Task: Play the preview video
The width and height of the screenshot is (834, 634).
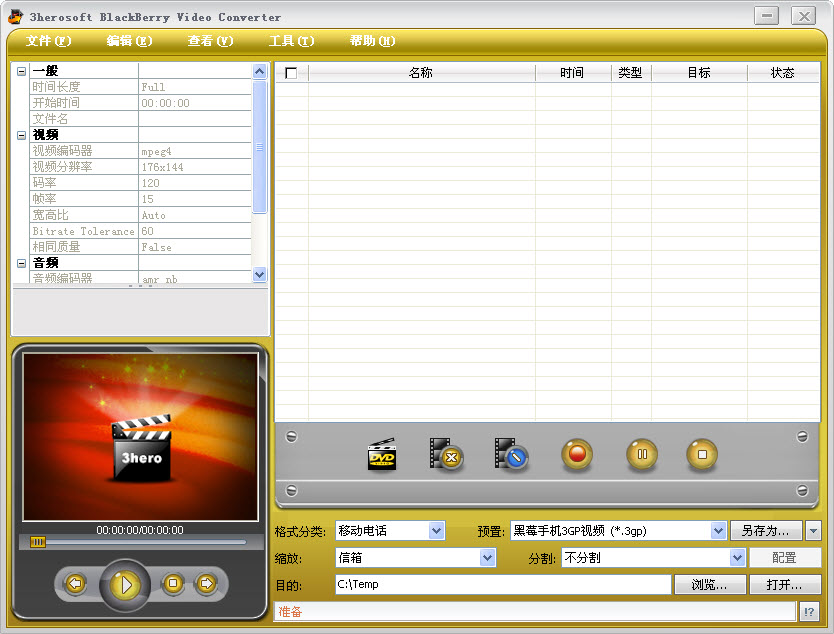Action: point(125,585)
